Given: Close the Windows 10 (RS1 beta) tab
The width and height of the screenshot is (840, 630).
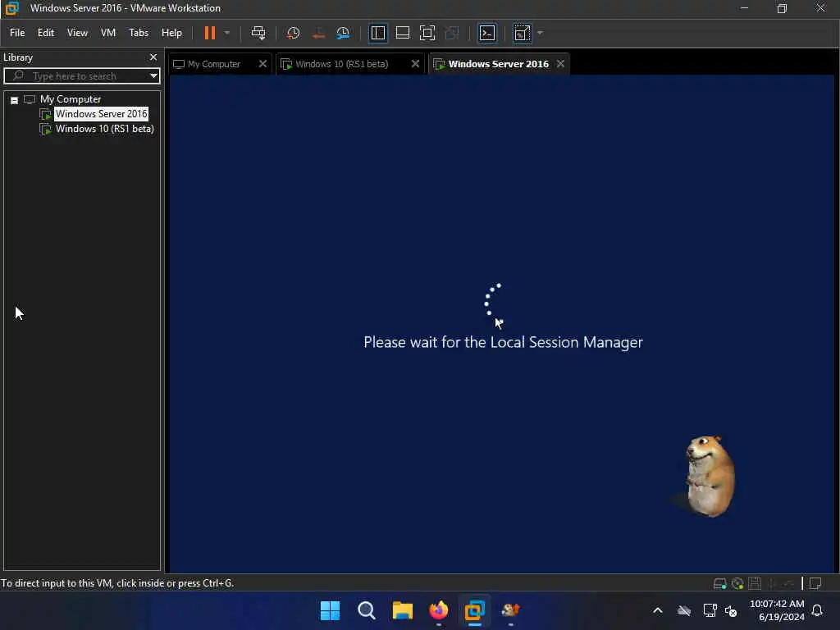Looking at the screenshot, I should coord(415,64).
